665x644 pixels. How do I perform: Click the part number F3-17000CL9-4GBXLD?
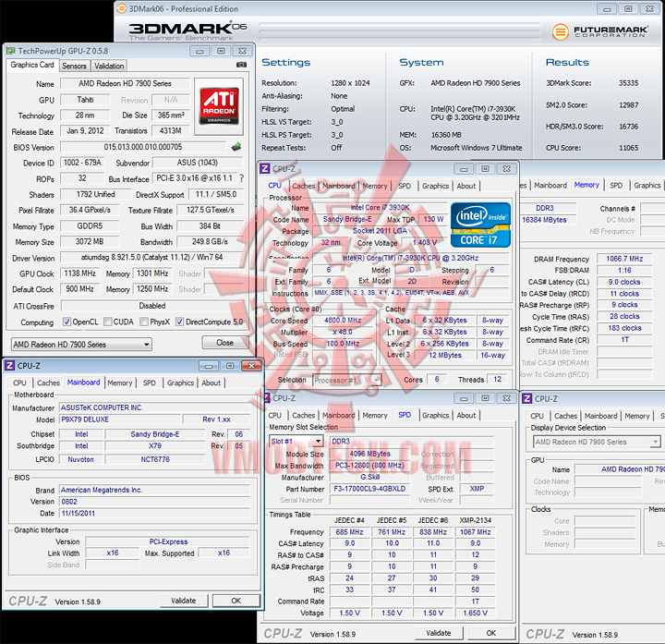pyautogui.click(x=369, y=489)
